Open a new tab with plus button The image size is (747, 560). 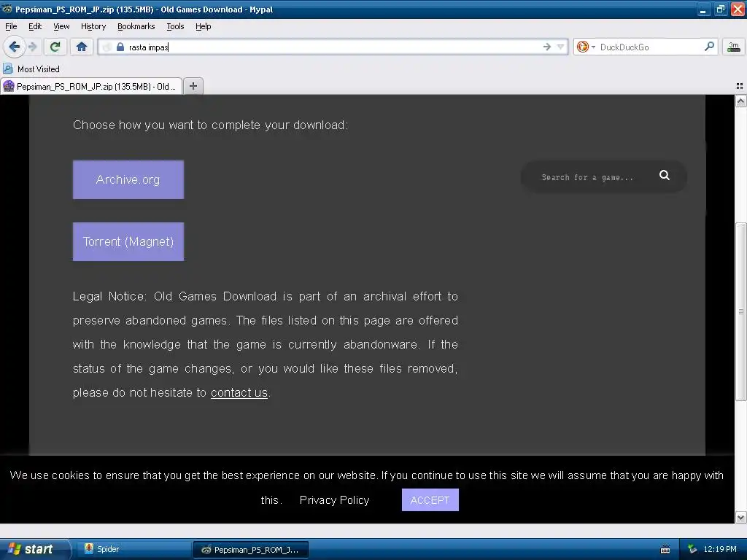coord(193,86)
